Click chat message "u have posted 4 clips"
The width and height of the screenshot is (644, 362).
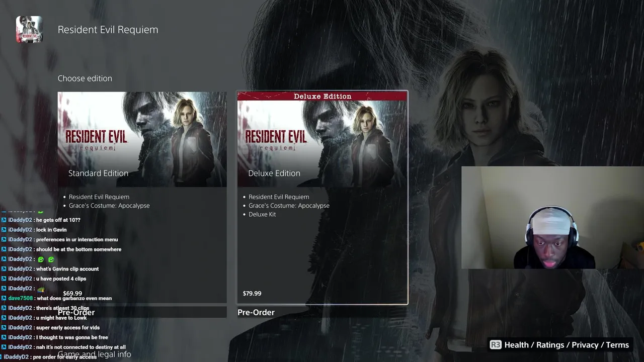[61, 279]
